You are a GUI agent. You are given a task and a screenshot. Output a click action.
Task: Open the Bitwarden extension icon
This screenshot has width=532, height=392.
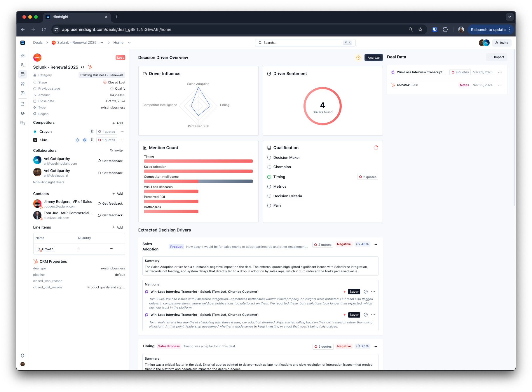[435, 29]
